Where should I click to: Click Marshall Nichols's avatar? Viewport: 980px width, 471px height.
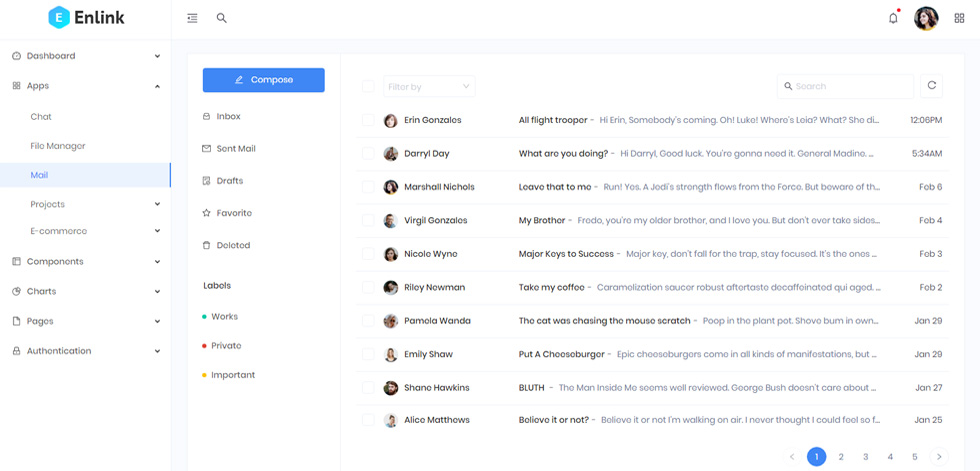tap(391, 187)
